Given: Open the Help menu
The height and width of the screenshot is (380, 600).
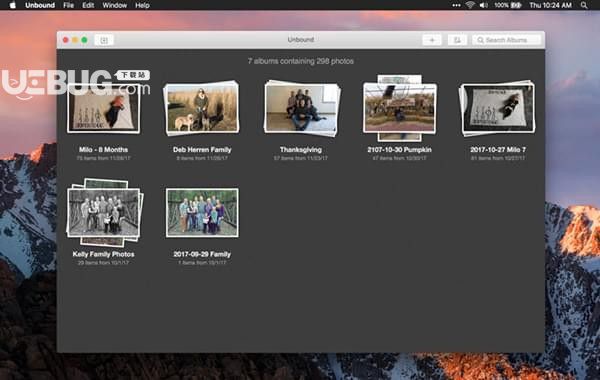Looking at the screenshot, I should point(142,5).
